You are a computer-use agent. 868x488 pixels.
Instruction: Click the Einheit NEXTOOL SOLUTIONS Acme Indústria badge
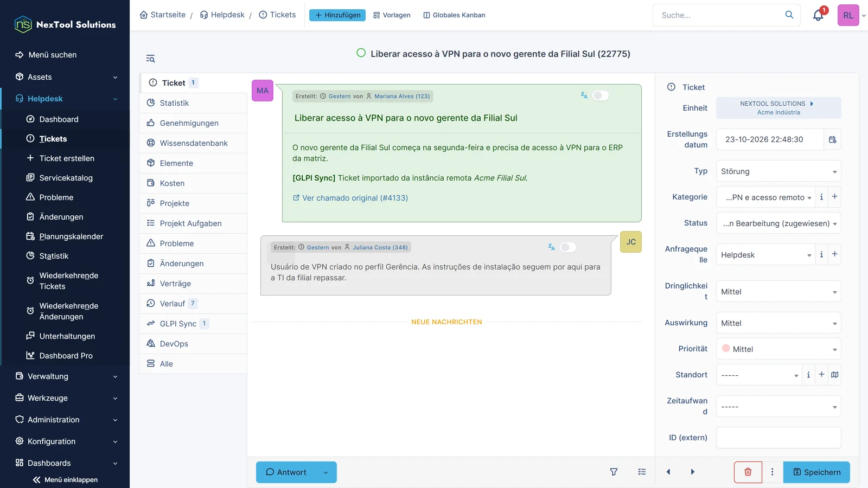pyautogui.click(x=778, y=108)
